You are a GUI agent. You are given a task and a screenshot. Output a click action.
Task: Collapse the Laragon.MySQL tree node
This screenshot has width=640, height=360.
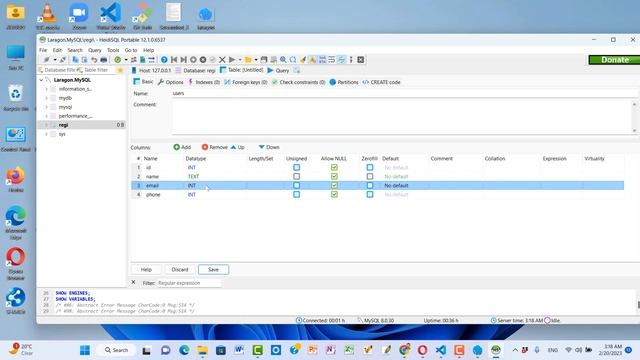(41, 80)
